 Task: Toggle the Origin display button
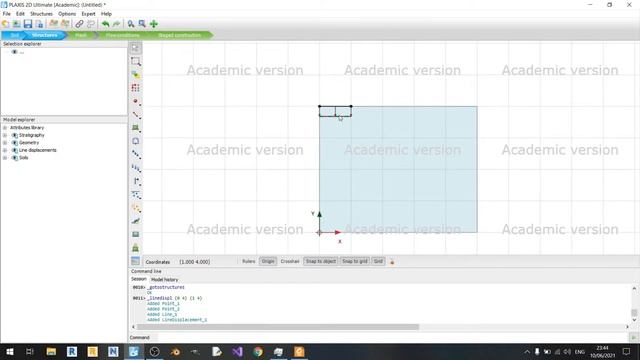(x=268, y=261)
